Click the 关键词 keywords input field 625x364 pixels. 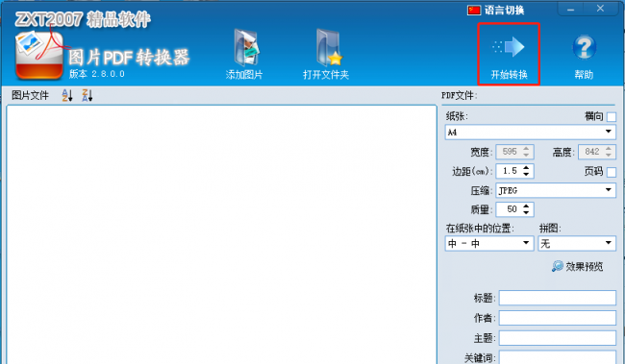coord(558,357)
